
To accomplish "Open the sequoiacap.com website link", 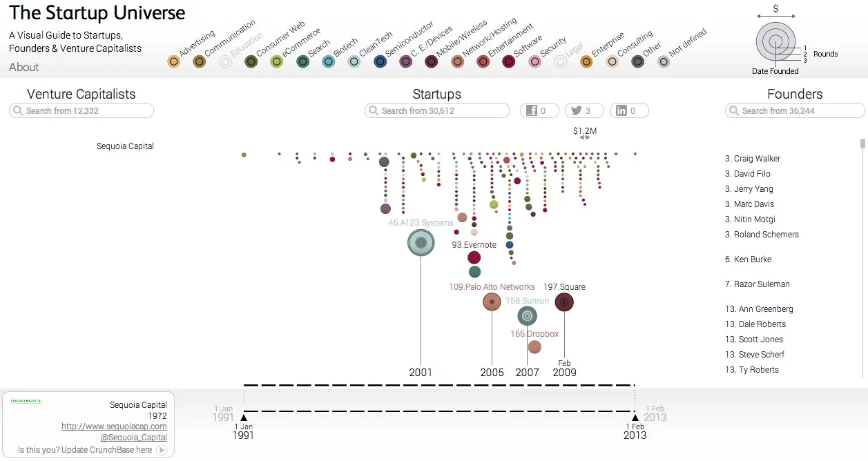I will [x=114, y=426].
